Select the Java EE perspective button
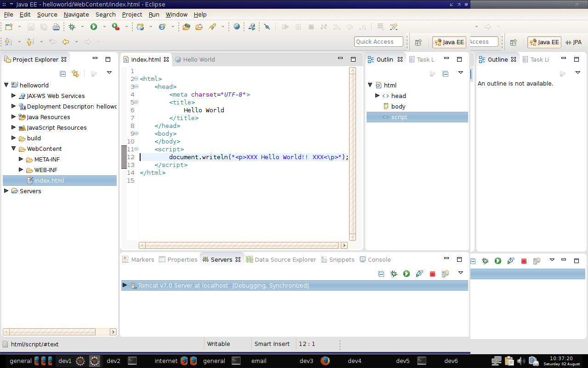Screen dimensions: 588x368 [449, 42]
